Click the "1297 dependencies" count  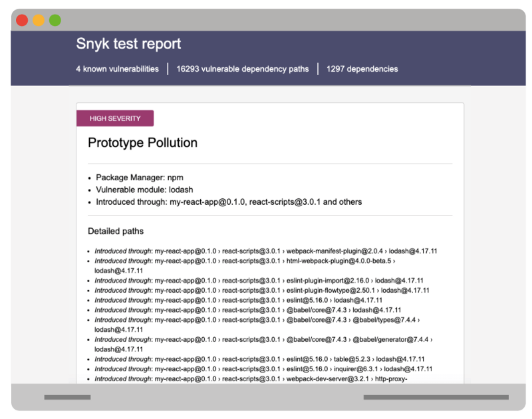(362, 69)
